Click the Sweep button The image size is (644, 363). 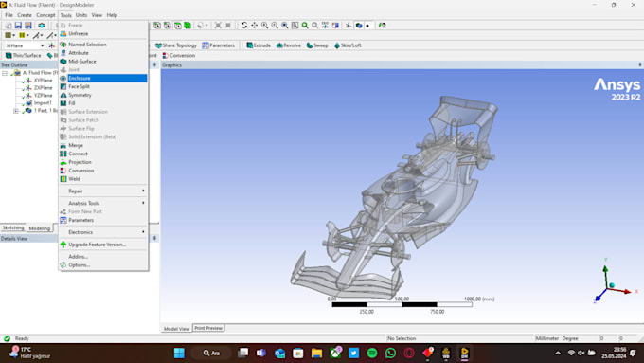point(317,45)
